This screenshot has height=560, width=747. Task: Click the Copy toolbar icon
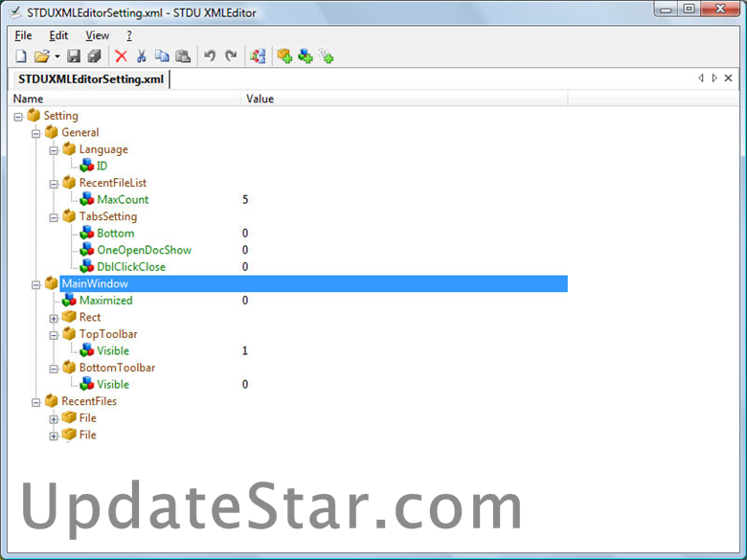pyautogui.click(x=162, y=56)
